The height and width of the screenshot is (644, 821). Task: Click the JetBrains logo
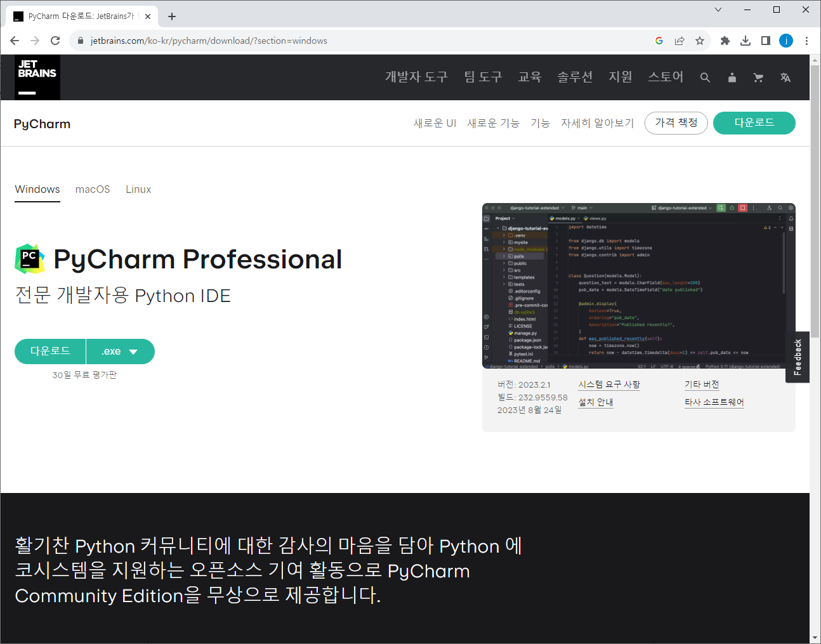click(x=37, y=77)
